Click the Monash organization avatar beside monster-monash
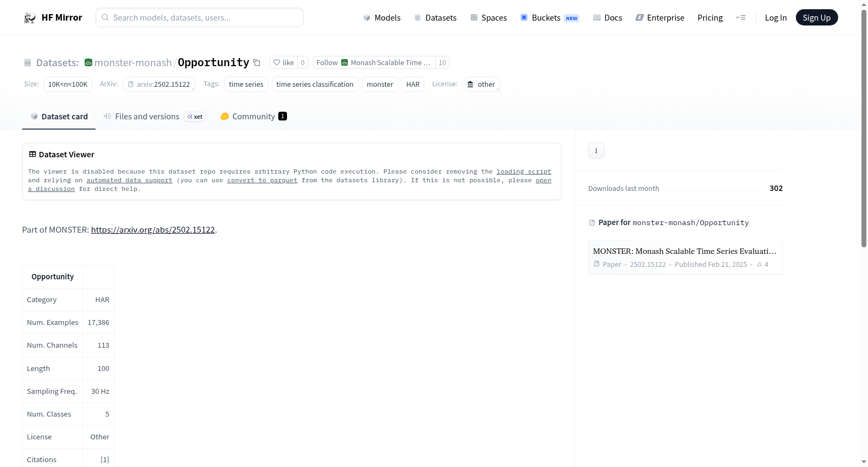The width and height of the screenshot is (868, 467). click(x=88, y=63)
